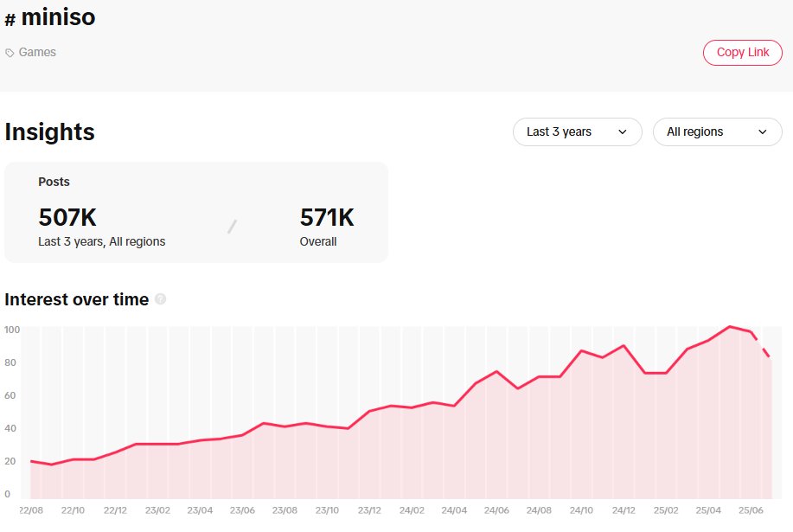The height and width of the screenshot is (532, 793).
Task: Click the 25/04 axis label
Action: click(708, 510)
